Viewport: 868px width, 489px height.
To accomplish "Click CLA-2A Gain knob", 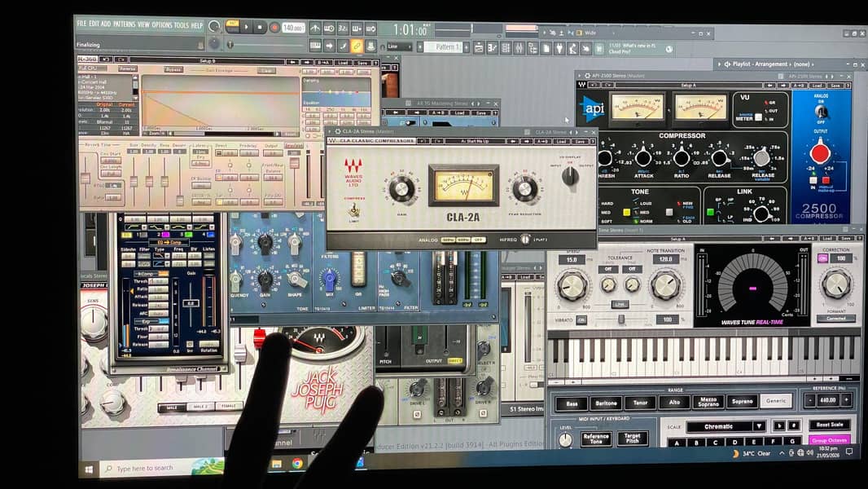I will 401,190.
